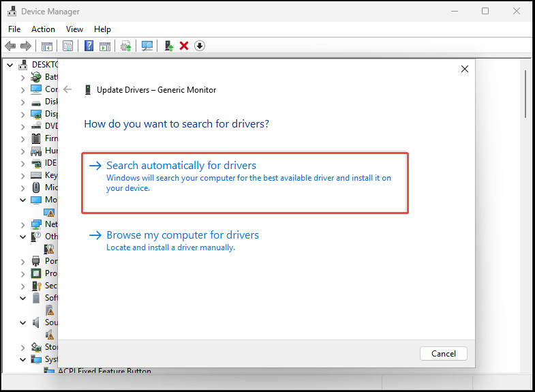Click the Disk drives category icon
Image resolution: width=535 pixels, height=392 pixels.
pos(36,102)
